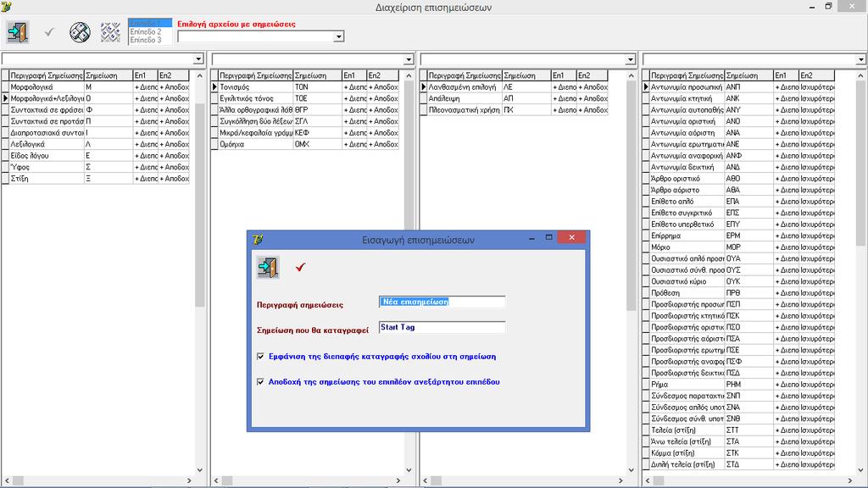Click the round tiles icon in main toolbar

(x=81, y=32)
